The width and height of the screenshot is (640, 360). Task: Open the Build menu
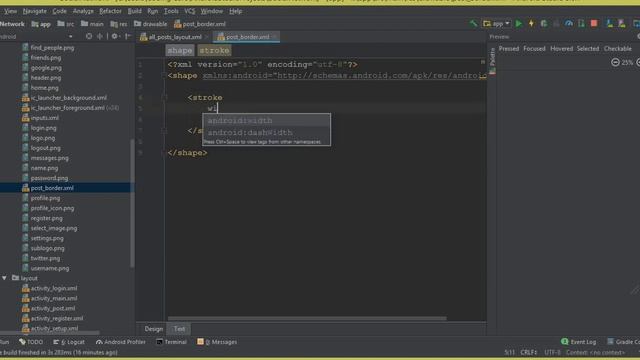tap(135, 11)
